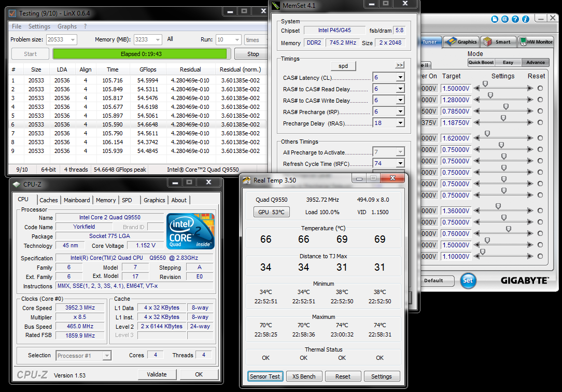Click the Intel Core 2 Quad logo in CPU-Z
Image resolution: width=562 pixels, height=392 pixels.
click(x=190, y=231)
